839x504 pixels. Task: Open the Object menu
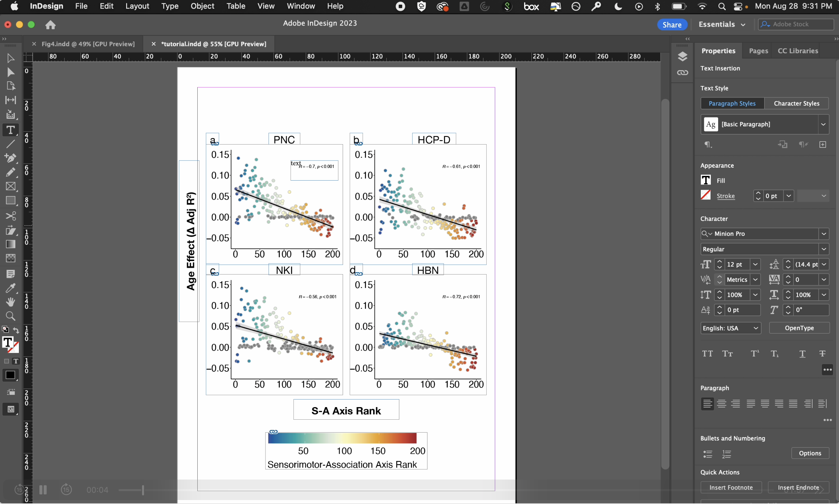coord(202,6)
